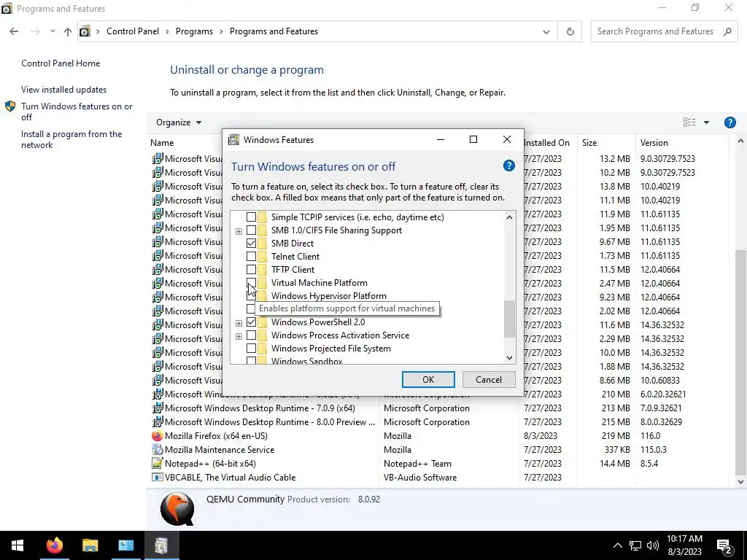Screen dimensions: 747x560
Task: Click the programs list vertical scrollbar thumb
Action: point(740,362)
